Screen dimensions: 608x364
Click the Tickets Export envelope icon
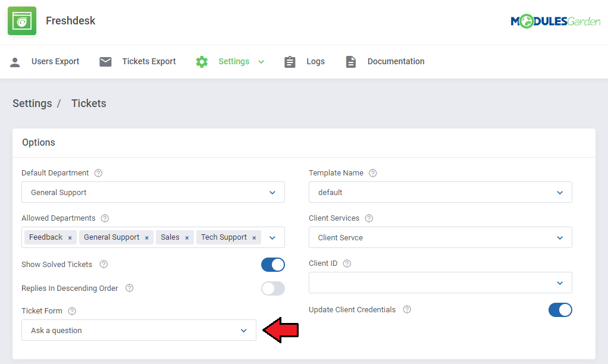[105, 62]
